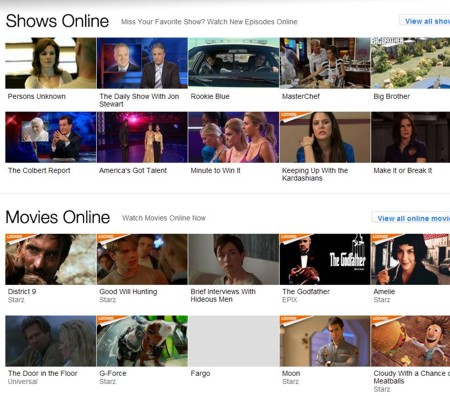This screenshot has width=450, height=396.
Task: Open the Big Brother show thumbnail
Action: click(x=411, y=63)
